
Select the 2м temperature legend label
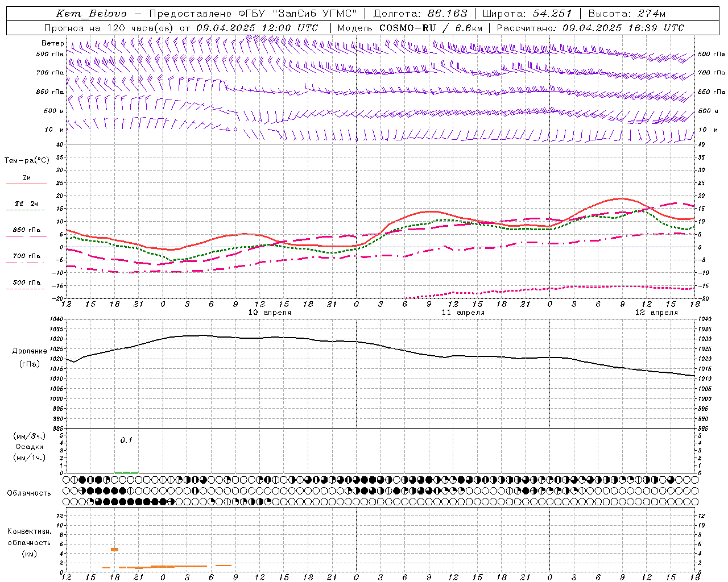27,178
